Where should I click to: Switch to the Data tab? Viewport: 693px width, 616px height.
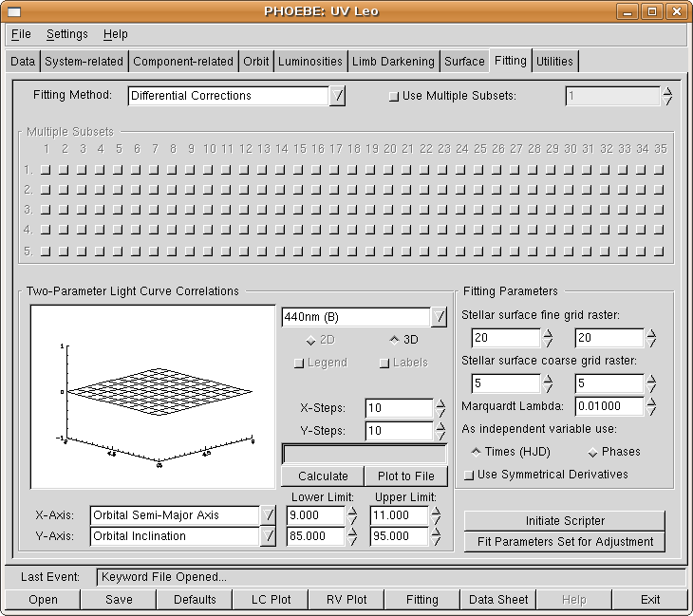tap(23, 62)
